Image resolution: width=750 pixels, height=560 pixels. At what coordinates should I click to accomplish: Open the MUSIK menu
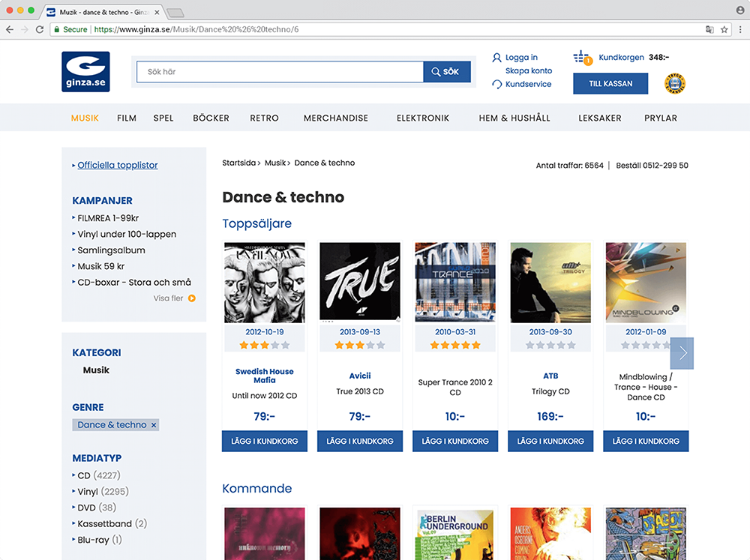click(85, 118)
